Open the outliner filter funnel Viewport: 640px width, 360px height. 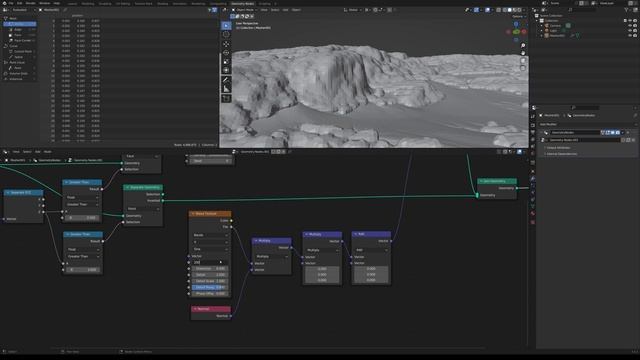click(627, 10)
